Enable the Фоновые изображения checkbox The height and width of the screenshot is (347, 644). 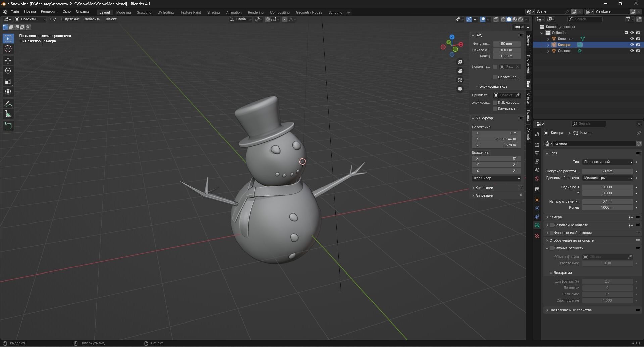tap(551, 233)
